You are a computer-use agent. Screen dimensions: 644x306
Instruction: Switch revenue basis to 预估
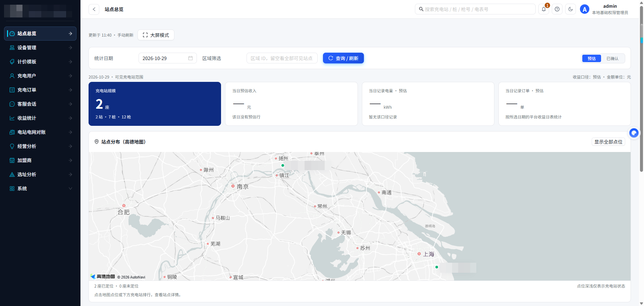[592, 58]
